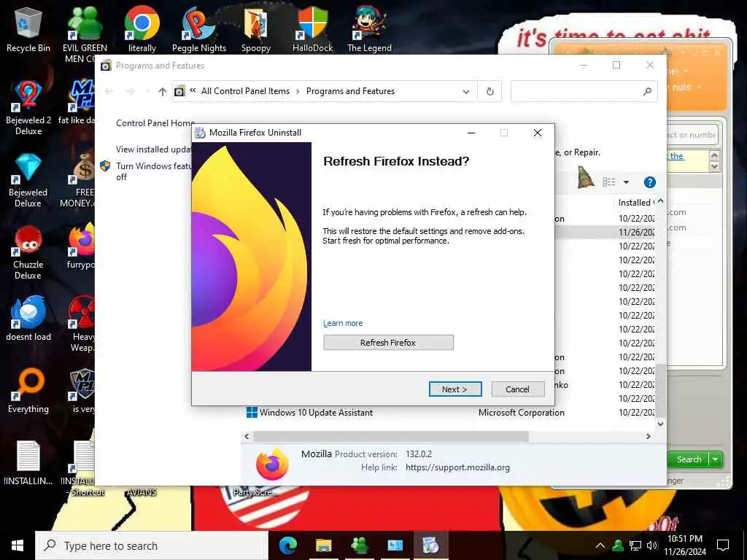
Task: Click the taskbar clock showing 10:51 PM
Action: (x=685, y=545)
